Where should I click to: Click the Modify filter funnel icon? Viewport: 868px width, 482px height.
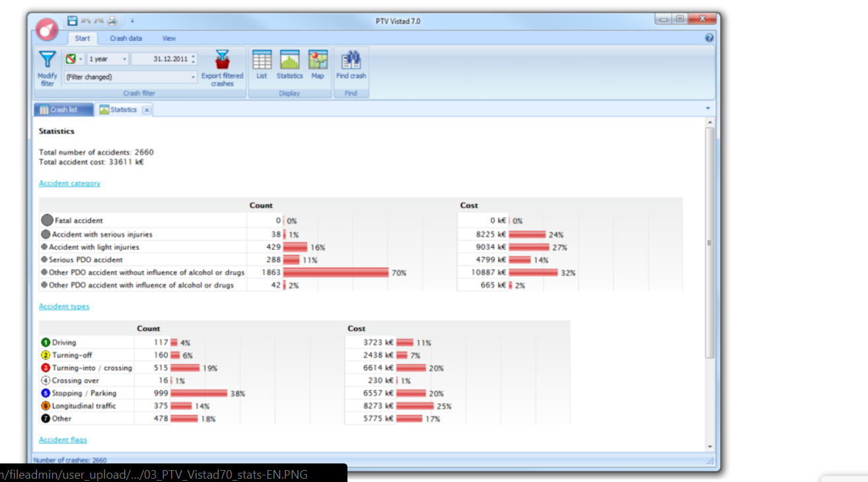(x=48, y=60)
